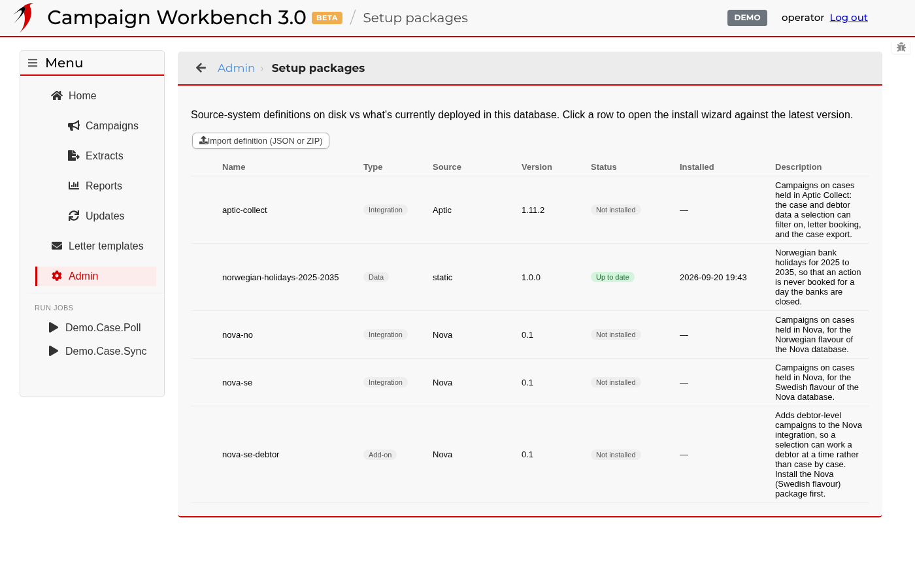The width and height of the screenshot is (915, 588).
Task: Click the BETA badge beside the title
Action: pyautogui.click(x=327, y=18)
